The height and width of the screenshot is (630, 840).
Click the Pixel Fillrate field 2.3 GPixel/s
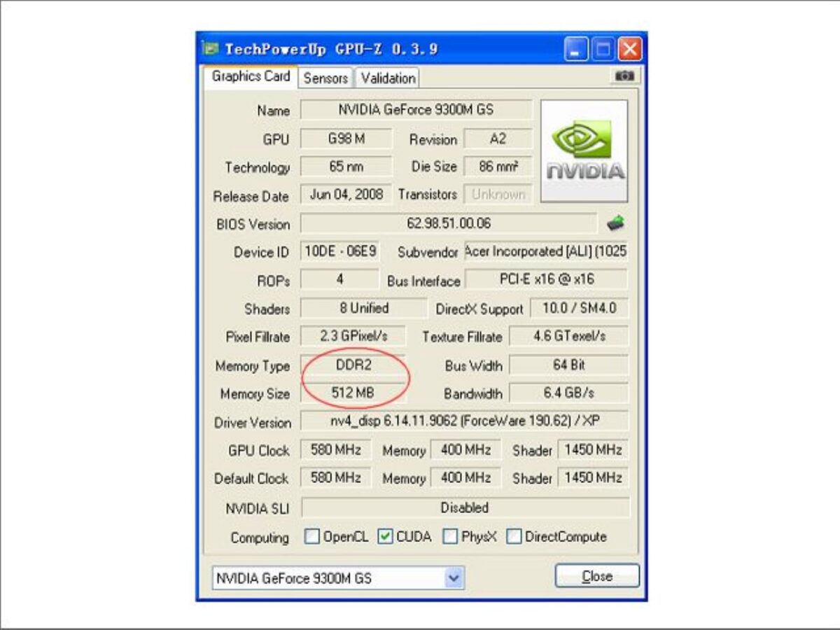coord(353,336)
